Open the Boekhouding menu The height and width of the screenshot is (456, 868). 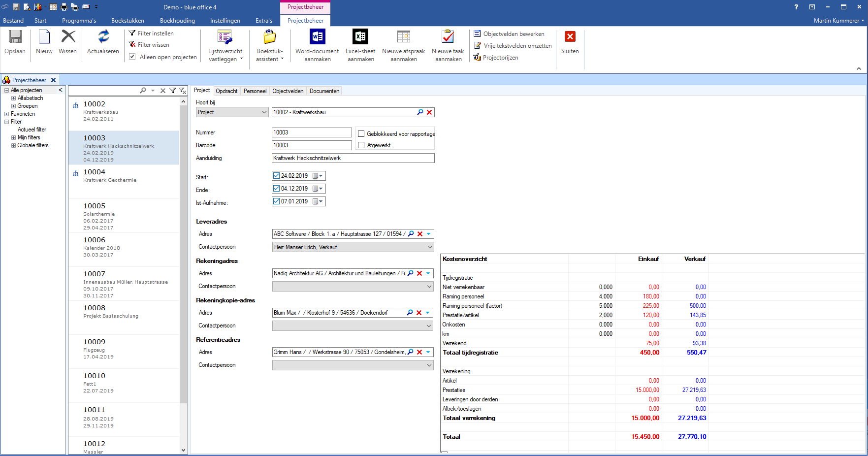click(x=177, y=21)
